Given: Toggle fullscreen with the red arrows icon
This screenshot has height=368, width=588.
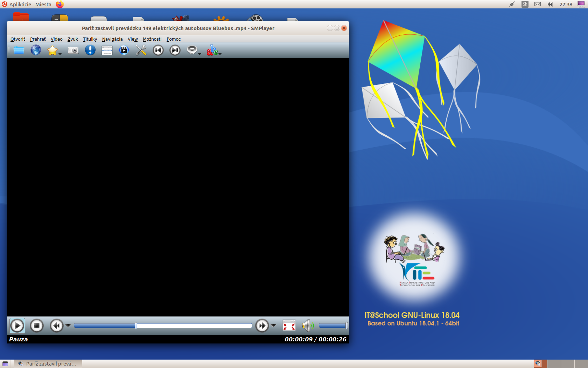Looking at the screenshot, I should click(289, 326).
